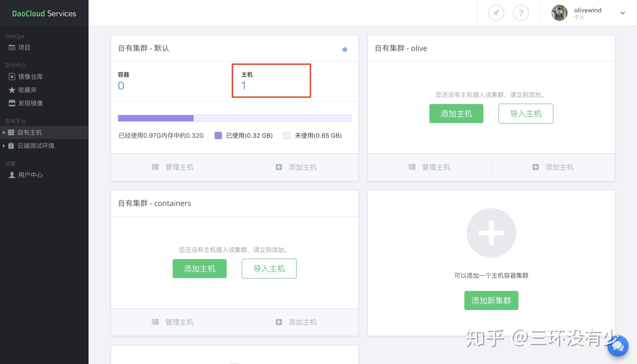Click the purple 已使用 legend swatch
Screen dimensions: 637x364
(218, 135)
